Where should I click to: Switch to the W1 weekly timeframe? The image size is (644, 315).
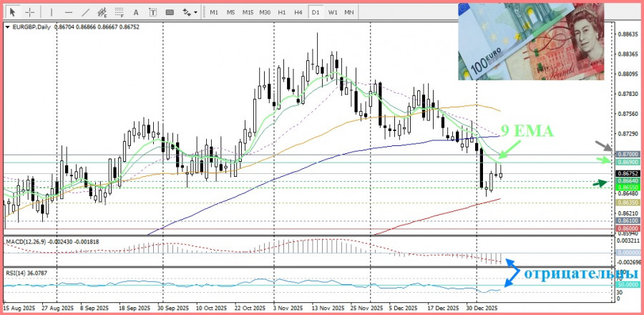[x=333, y=12]
